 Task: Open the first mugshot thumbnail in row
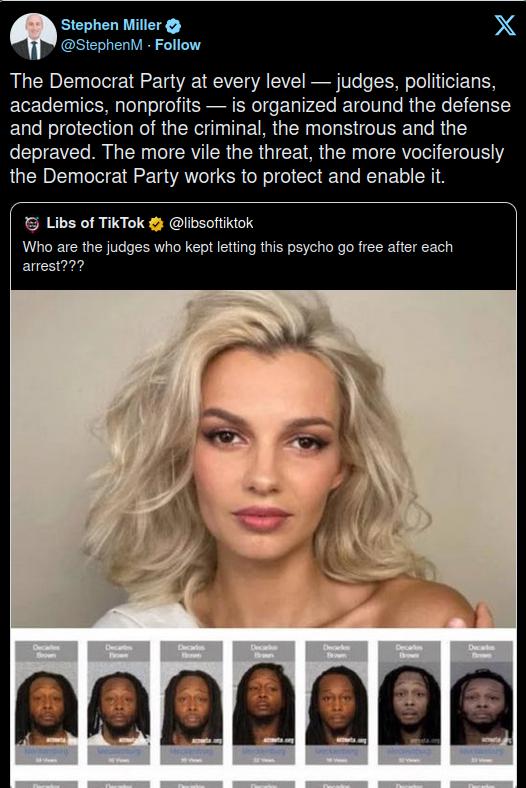pos(46,703)
